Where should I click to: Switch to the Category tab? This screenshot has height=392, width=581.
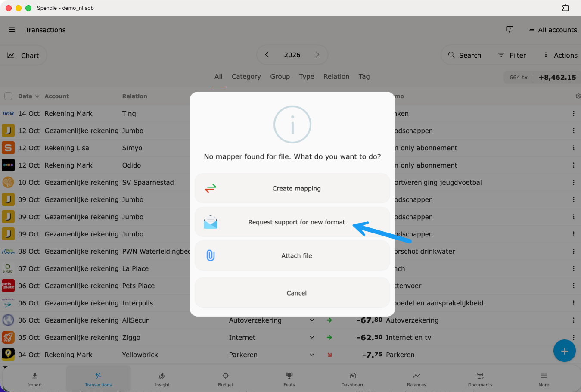tap(246, 76)
